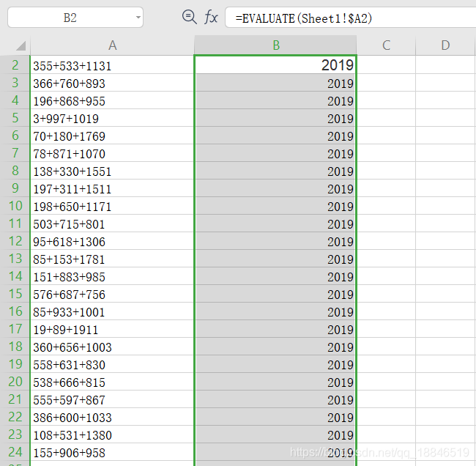Select row 2 header

(15, 65)
